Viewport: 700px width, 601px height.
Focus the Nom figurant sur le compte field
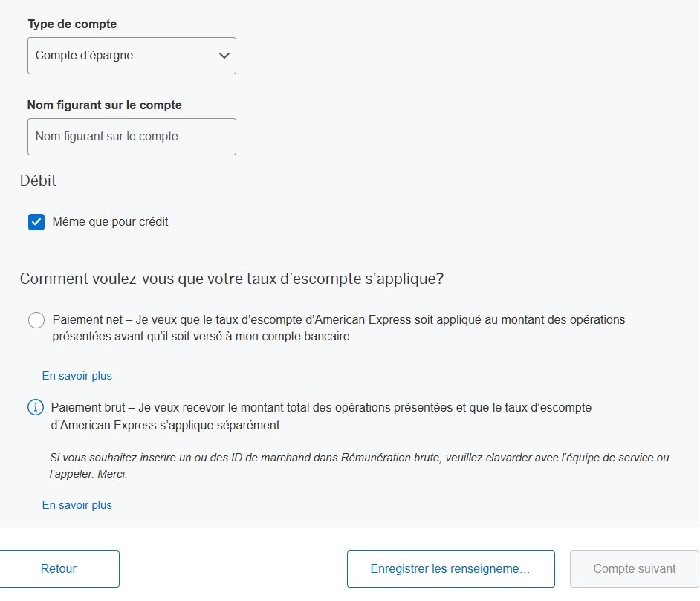[132, 137]
